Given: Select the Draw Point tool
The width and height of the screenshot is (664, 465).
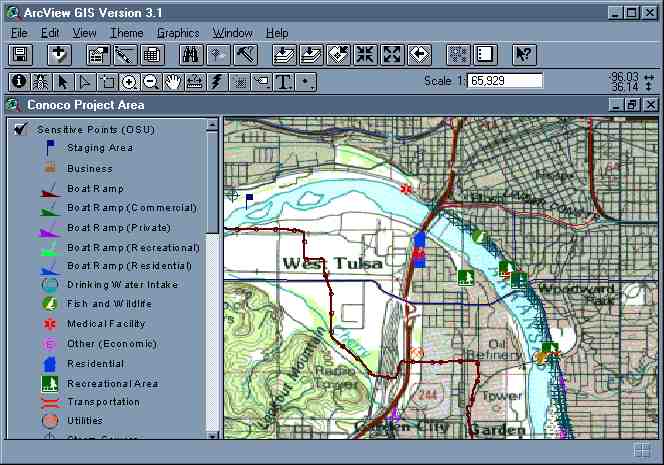Looking at the screenshot, I should point(305,82).
